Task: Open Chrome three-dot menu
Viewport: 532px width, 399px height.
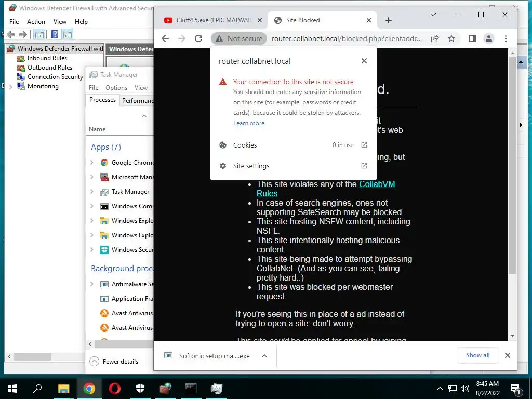Action: [506, 38]
